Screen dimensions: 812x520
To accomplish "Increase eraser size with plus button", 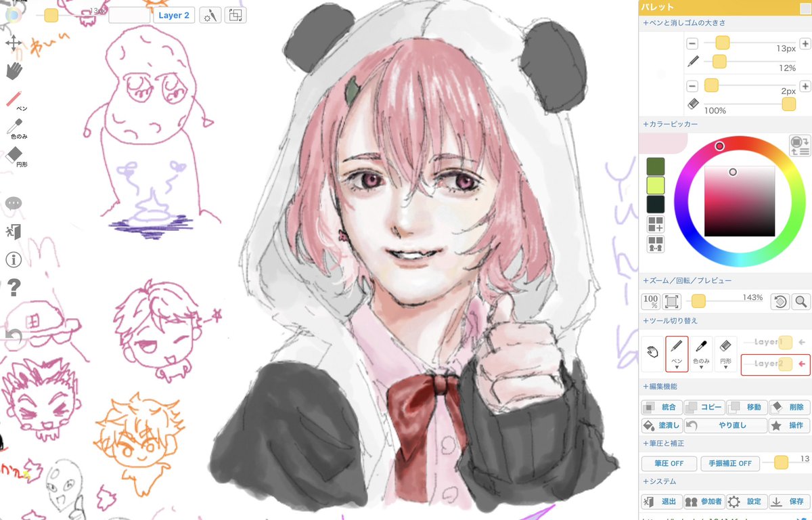I will pos(805,86).
